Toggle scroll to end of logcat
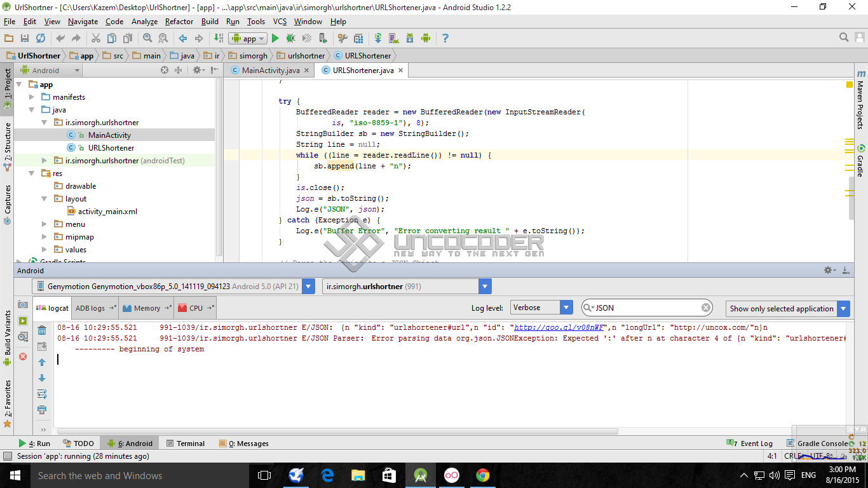The height and width of the screenshot is (488, 868). click(42, 346)
